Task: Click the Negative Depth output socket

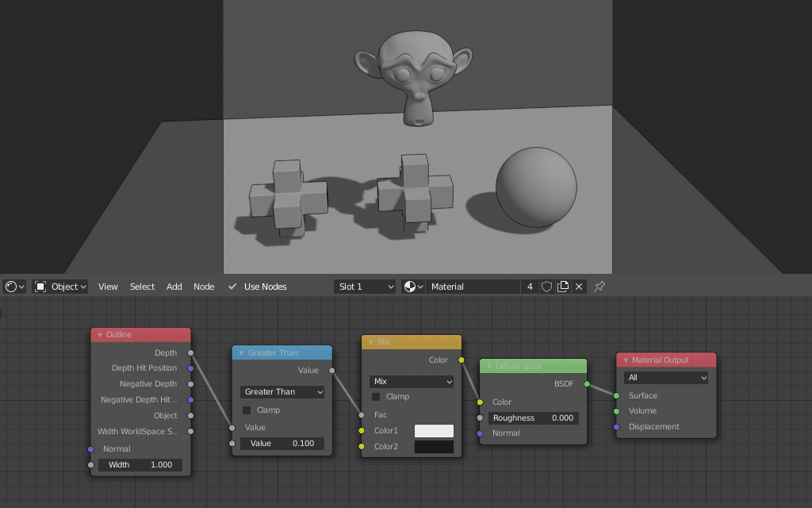Action: coord(190,384)
